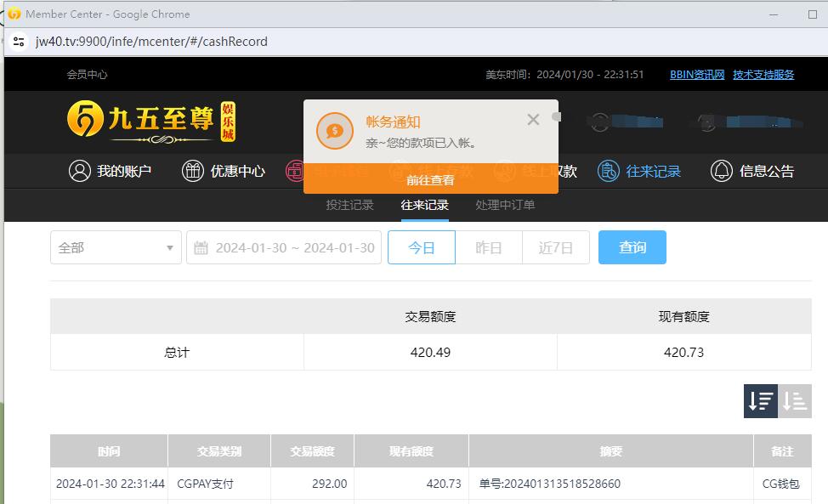Switch to 处理中订单 tab

tap(505, 205)
